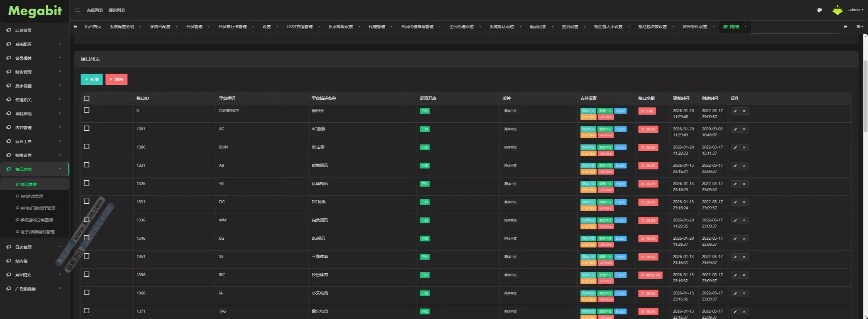Open API游戏管理 in the sidebar
Screen dimensions: 868x319
click(x=32, y=196)
